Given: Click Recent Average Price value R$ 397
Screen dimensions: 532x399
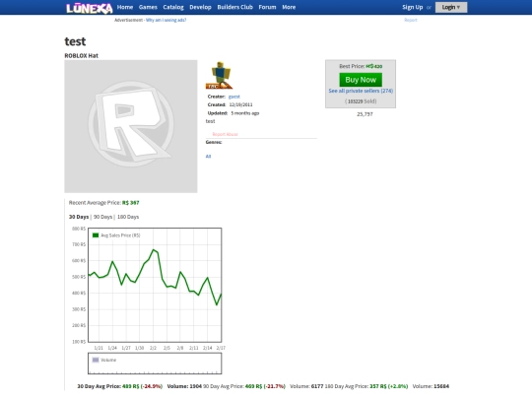Looking at the screenshot, I should coord(131,203).
